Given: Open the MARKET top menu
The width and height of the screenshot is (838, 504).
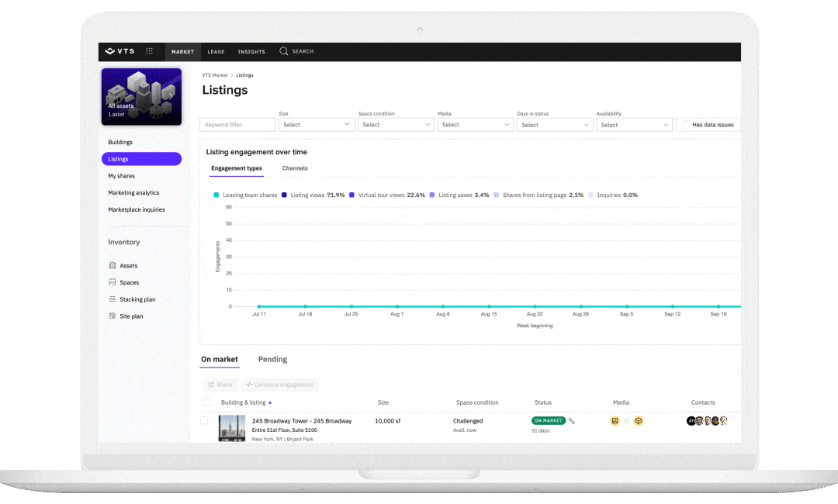Looking at the screenshot, I should 183,52.
